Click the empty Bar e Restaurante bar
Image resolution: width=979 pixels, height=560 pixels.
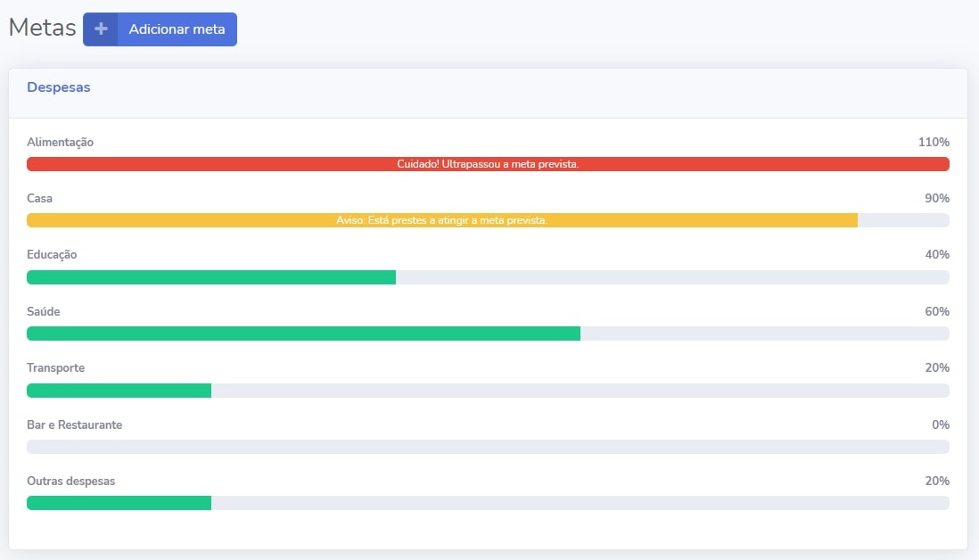click(x=488, y=447)
